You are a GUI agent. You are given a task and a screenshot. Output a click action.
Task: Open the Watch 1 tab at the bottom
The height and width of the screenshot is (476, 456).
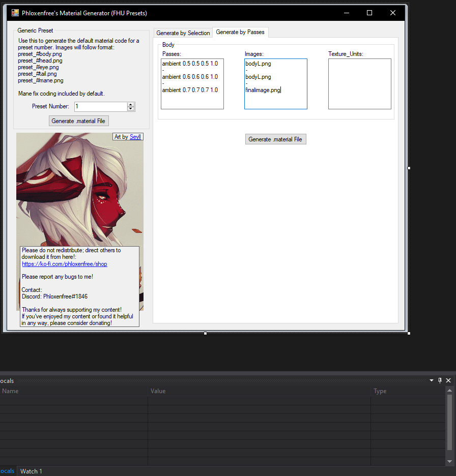(31, 471)
